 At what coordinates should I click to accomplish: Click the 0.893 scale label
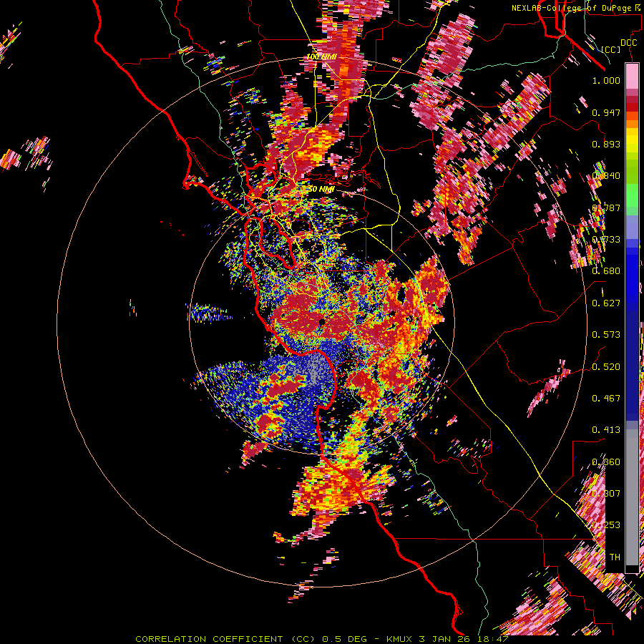pyautogui.click(x=606, y=144)
